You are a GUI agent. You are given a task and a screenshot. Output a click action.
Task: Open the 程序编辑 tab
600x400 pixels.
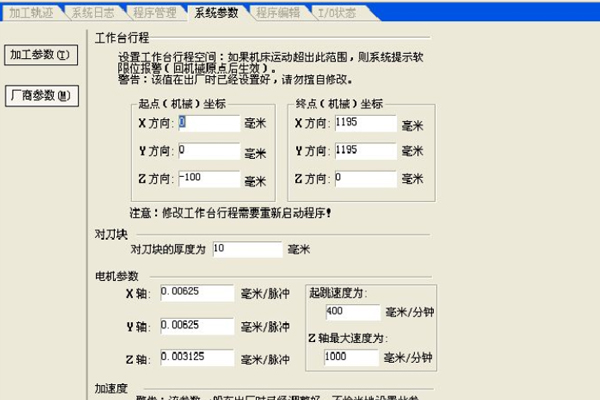(x=279, y=13)
